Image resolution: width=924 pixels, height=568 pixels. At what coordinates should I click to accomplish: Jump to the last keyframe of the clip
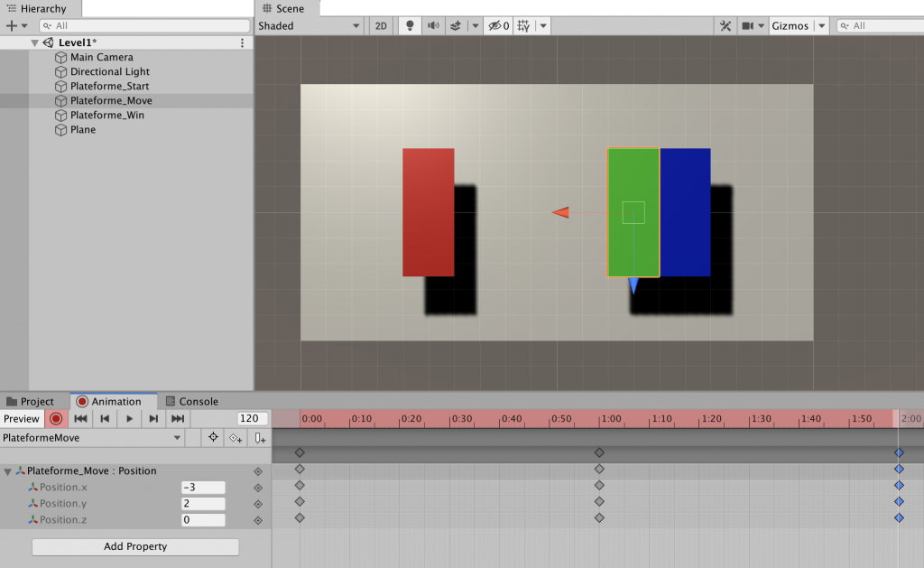coord(178,419)
